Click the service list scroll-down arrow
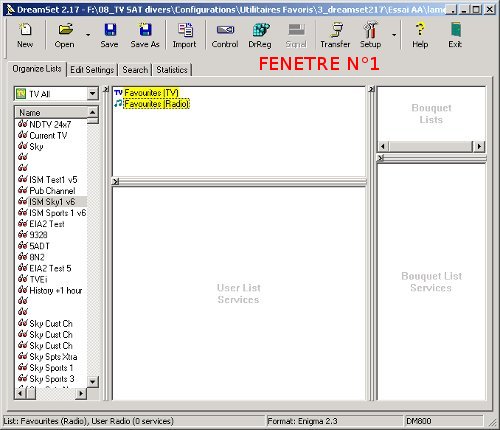Screen dimensions: 500x430 click(93, 381)
